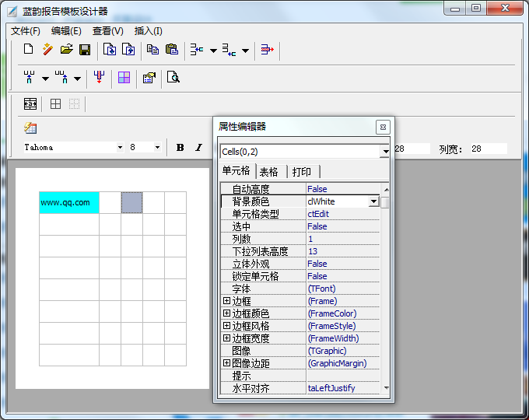529x420 pixels.
Task: Expand the 边框 (Frame) property node
Action: 227,301
